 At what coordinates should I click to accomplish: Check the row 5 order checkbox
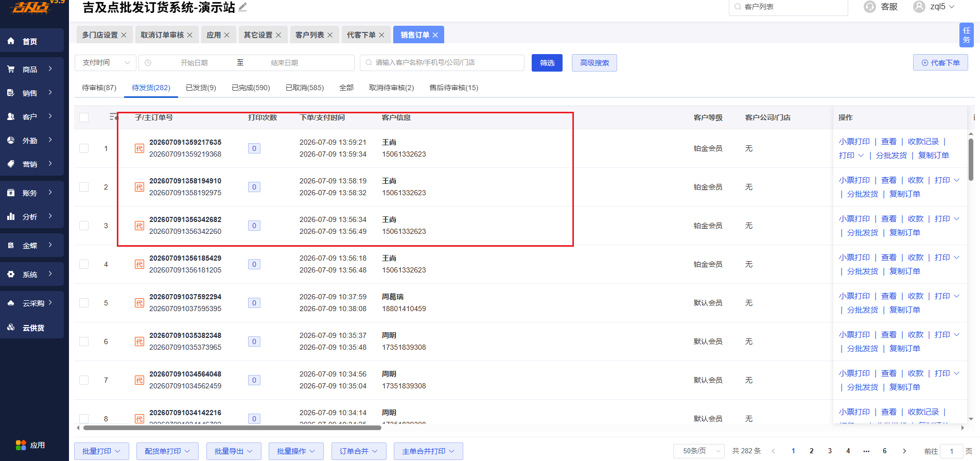[84, 303]
